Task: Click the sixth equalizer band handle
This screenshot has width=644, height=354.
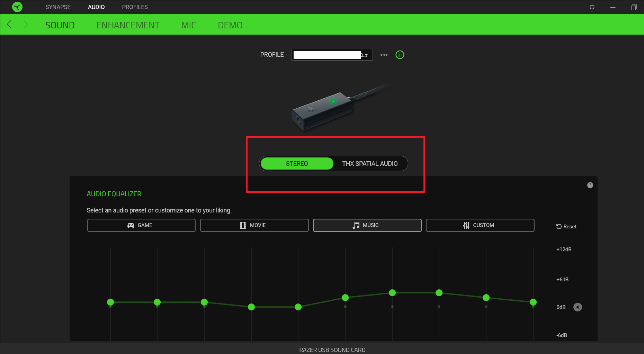Action: [345, 298]
